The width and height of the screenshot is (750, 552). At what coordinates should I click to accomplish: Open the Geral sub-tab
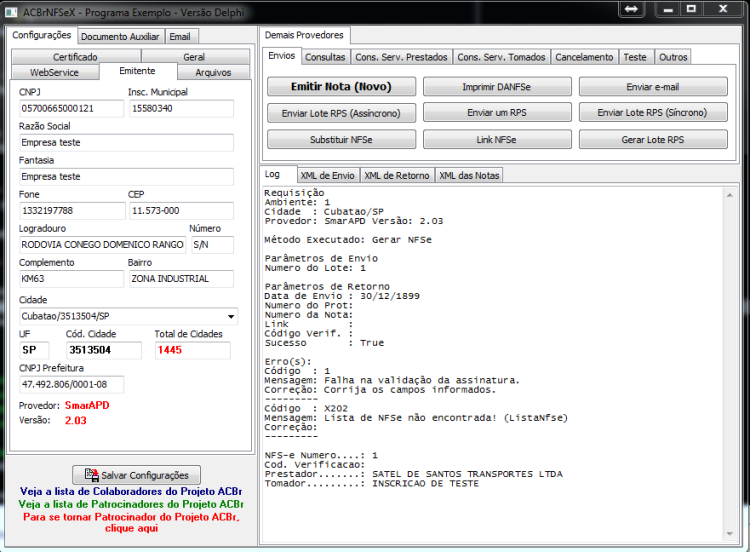coord(194,57)
